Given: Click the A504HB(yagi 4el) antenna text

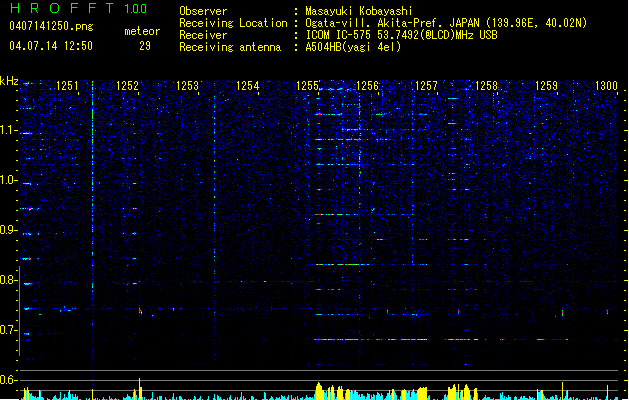Looking at the screenshot, I should click(353, 47).
